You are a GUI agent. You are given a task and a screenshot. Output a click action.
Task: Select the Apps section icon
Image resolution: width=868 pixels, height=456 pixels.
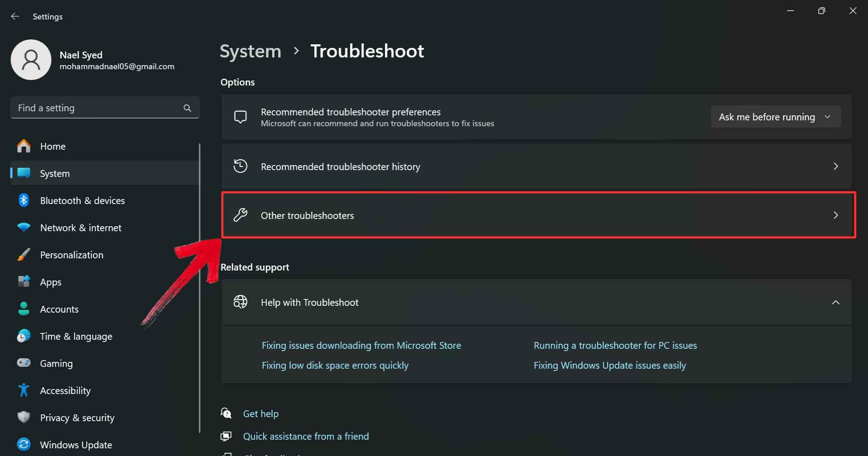[x=23, y=282]
